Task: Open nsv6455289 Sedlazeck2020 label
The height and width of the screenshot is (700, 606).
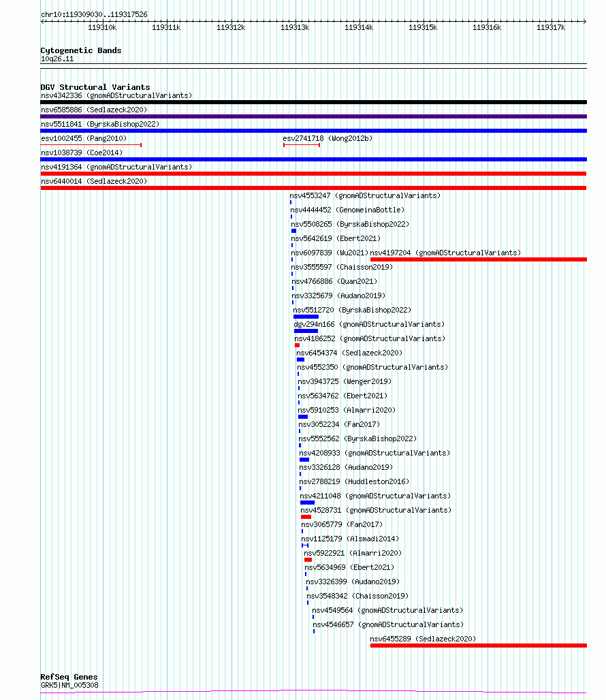Action: [x=423, y=639]
